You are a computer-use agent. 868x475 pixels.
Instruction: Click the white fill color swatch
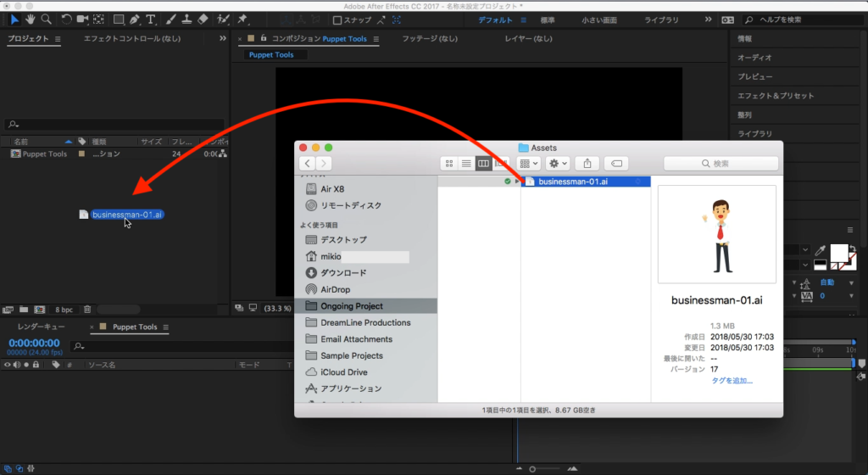click(839, 252)
